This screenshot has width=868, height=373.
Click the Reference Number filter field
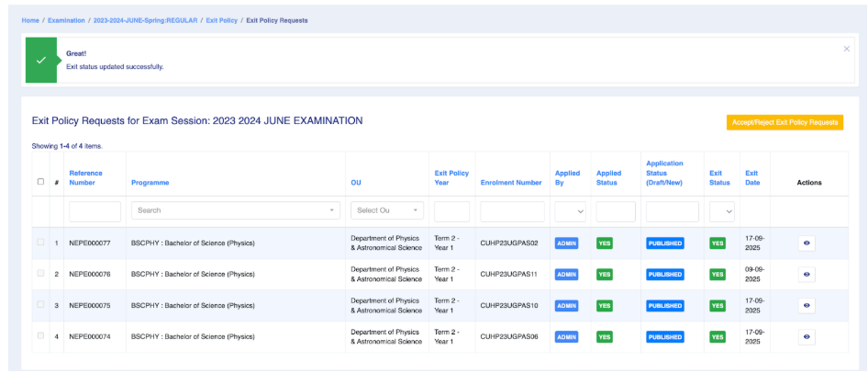tap(95, 211)
